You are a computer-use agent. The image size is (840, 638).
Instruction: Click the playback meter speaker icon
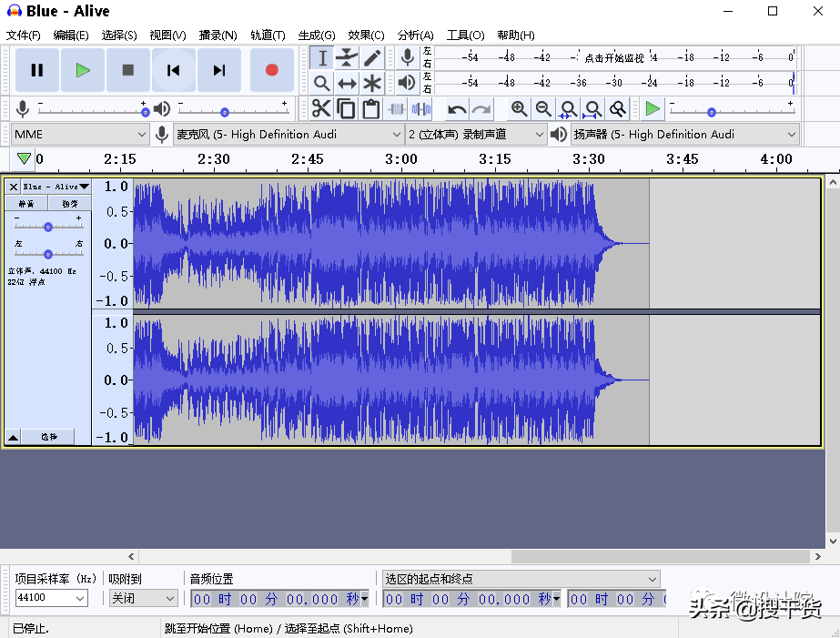(x=408, y=83)
